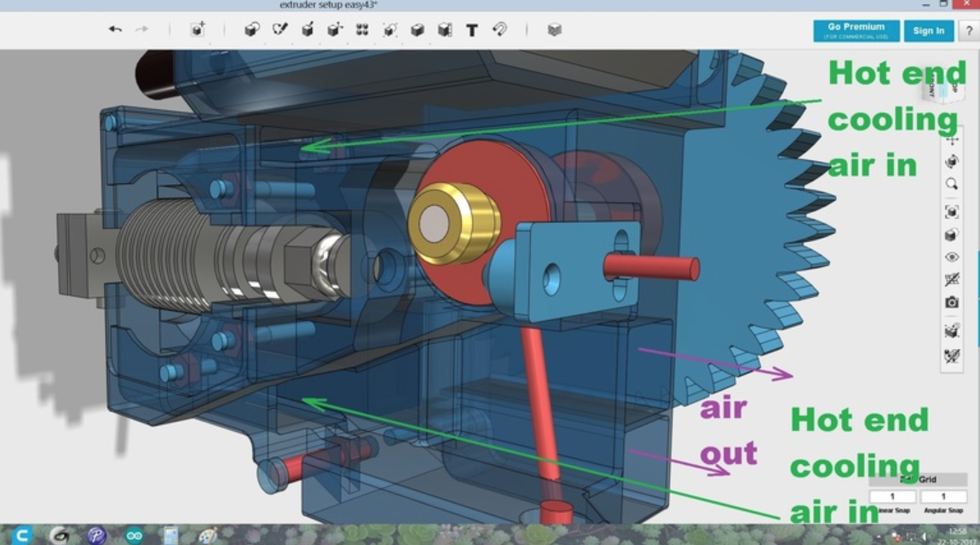Toggle the bottom navigation bar snap-off icon
This screenshot has height=545, width=980.
952,357
